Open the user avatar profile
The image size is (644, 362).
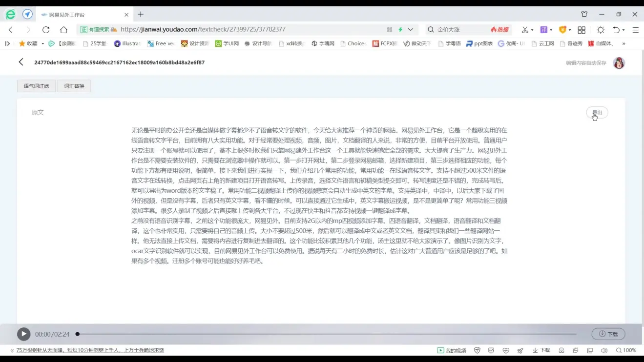(x=619, y=63)
